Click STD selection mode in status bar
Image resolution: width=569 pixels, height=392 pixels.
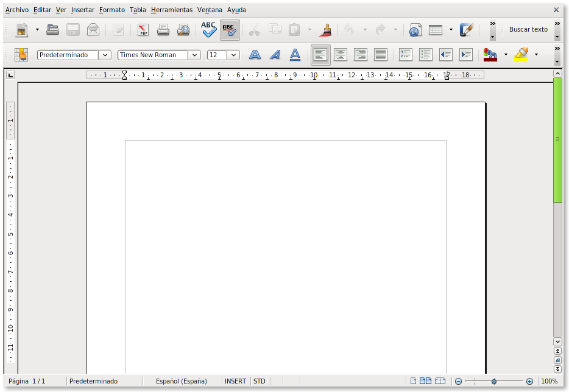click(x=260, y=381)
